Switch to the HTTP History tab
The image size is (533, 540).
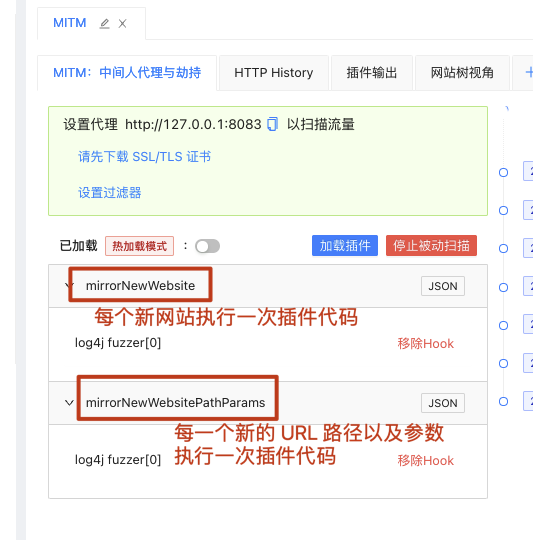tap(274, 73)
